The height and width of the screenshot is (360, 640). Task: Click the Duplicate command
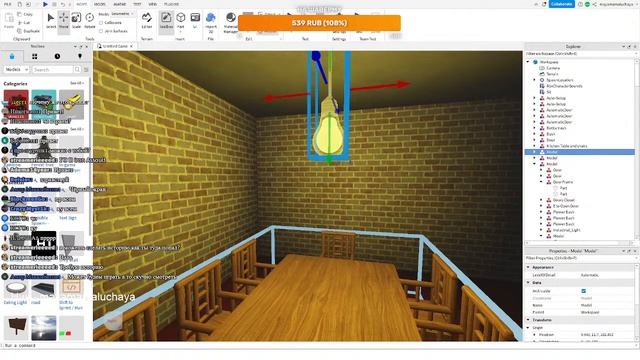tap(29, 31)
